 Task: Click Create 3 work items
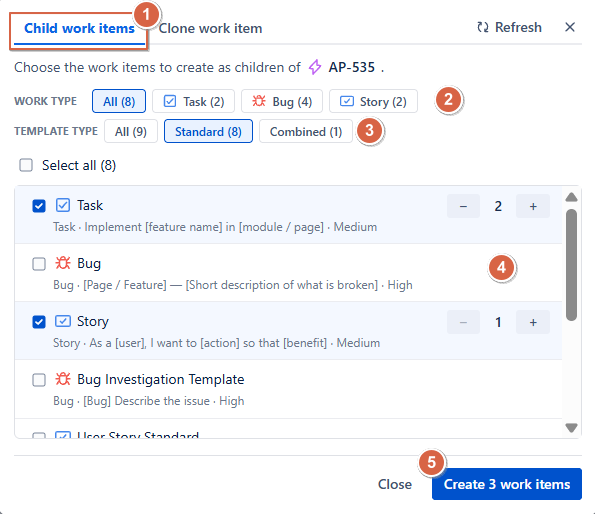click(507, 484)
